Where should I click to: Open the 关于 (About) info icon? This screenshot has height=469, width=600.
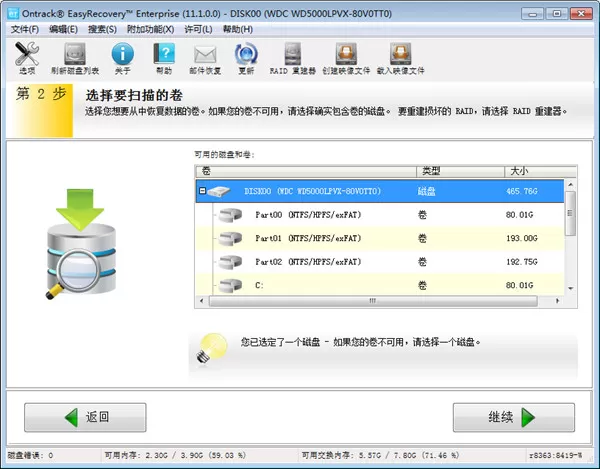tap(122, 54)
